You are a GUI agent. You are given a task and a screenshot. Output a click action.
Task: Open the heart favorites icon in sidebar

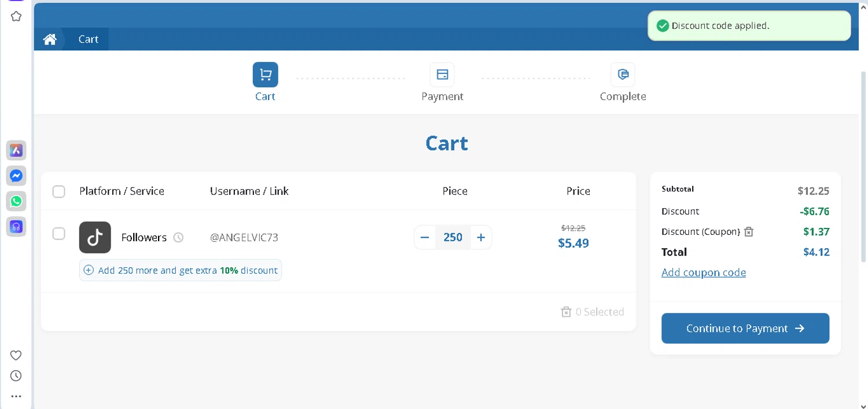(x=16, y=355)
